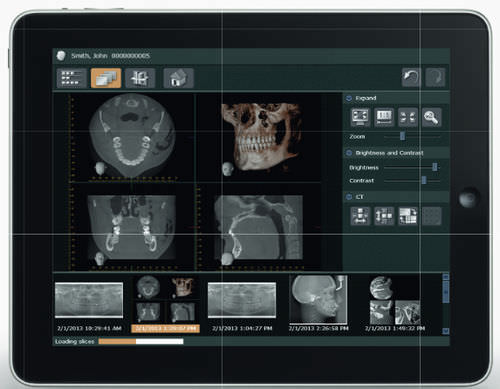
Task: Open the panoramic thumbnail dated 10:29:41 AM
Action: 89,300
